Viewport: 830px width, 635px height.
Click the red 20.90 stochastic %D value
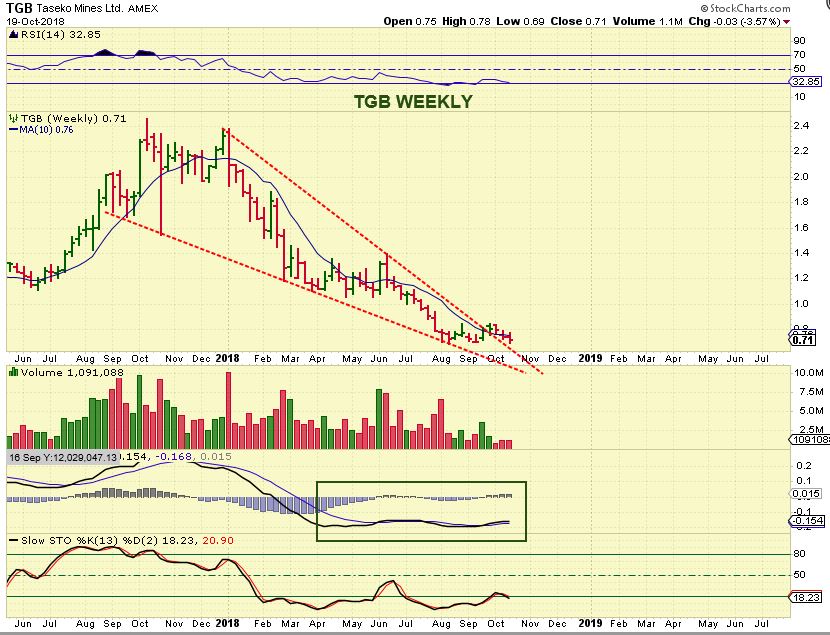[x=217, y=540]
